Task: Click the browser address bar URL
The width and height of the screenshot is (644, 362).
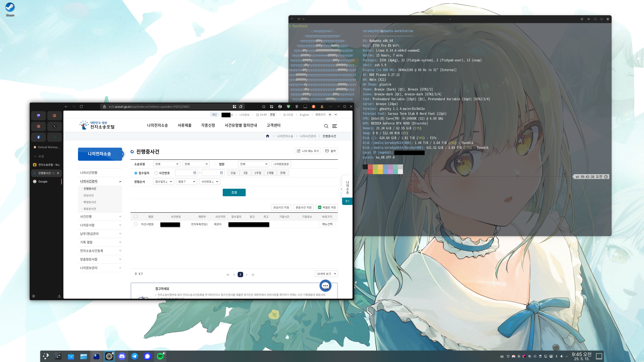Action: 149,107
